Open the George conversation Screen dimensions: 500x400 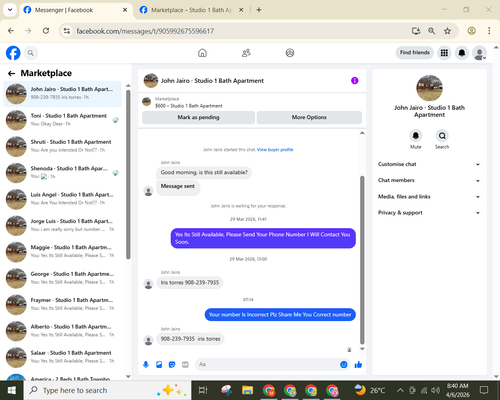pos(62,278)
